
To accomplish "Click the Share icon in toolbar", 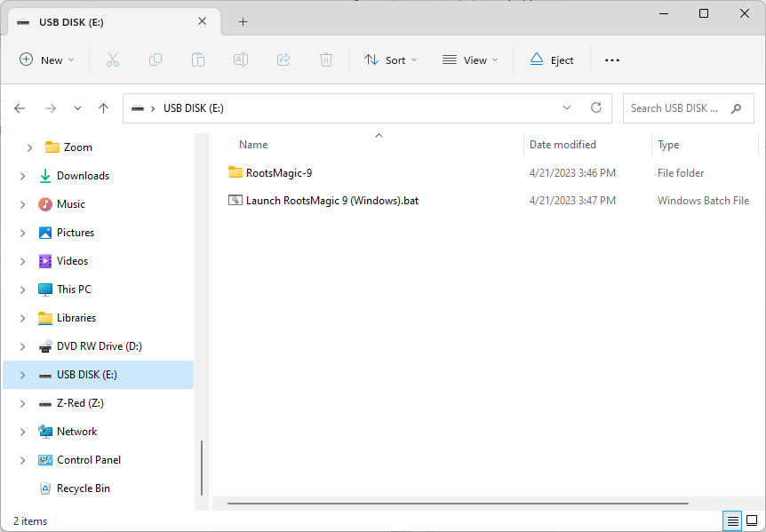I will [283, 60].
